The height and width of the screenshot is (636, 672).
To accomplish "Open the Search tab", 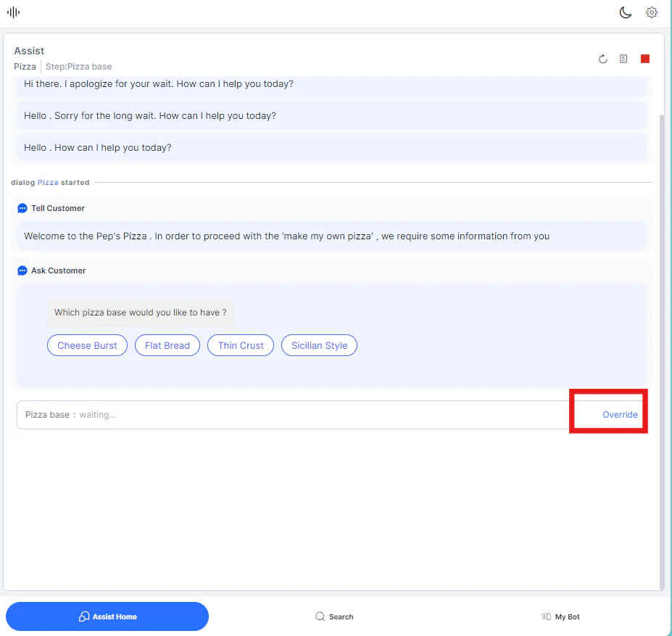I will coord(334,616).
